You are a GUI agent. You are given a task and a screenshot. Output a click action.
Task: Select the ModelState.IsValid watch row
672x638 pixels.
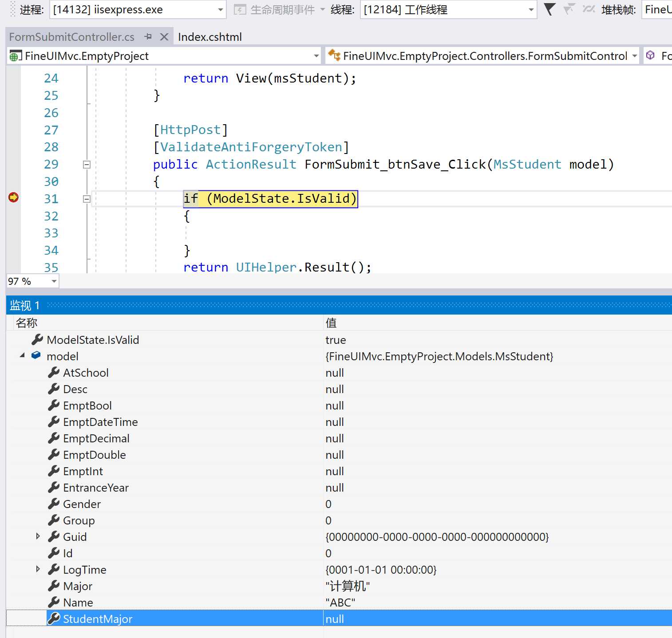[339, 340]
